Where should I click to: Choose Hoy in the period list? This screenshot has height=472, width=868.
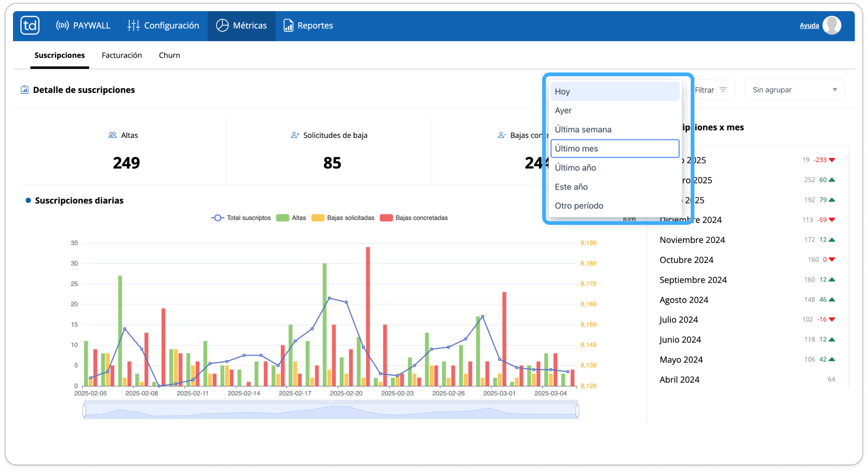pos(615,92)
